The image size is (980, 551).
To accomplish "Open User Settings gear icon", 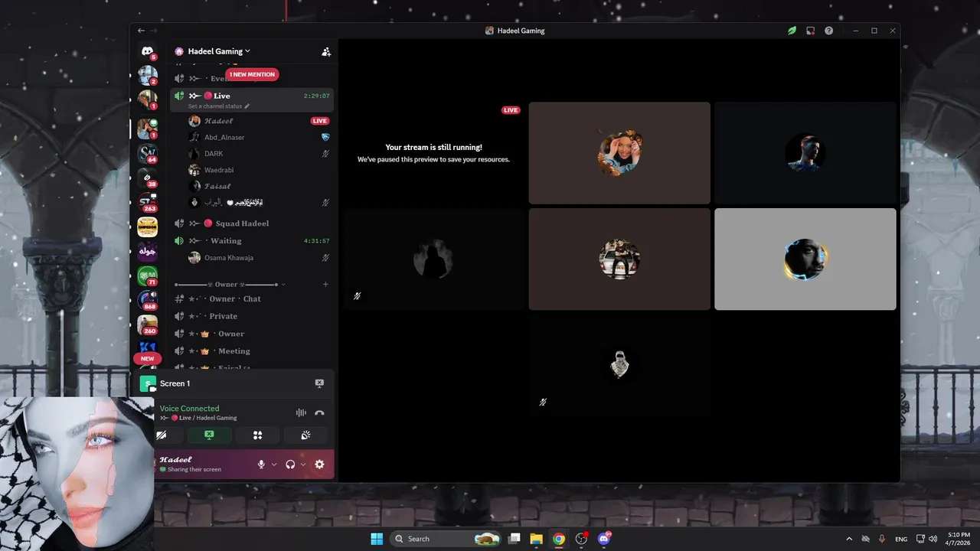I will [319, 464].
